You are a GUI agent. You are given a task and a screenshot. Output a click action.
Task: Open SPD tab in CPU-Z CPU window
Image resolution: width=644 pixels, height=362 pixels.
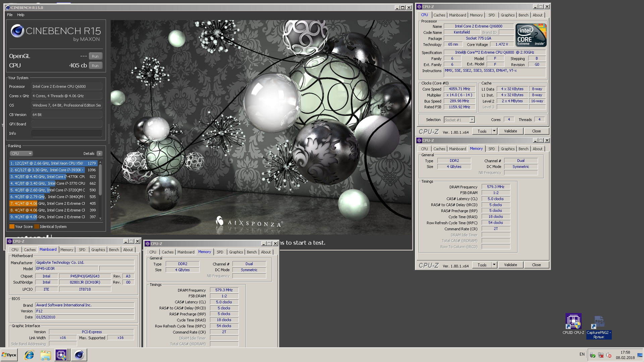point(491,15)
